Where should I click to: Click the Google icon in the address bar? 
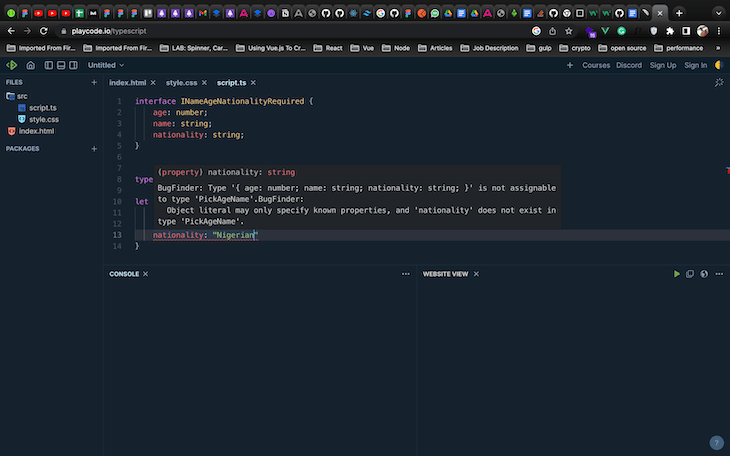click(x=536, y=31)
